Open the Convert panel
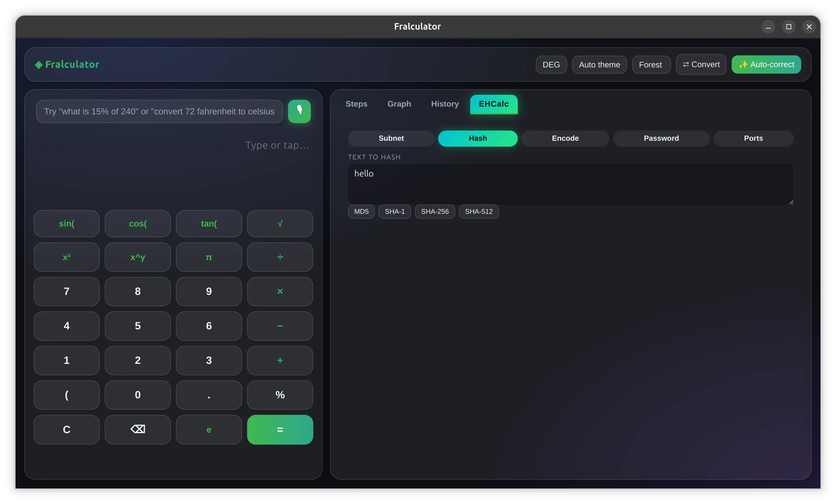The width and height of the screenshot is (836, 504). [701, 64]
